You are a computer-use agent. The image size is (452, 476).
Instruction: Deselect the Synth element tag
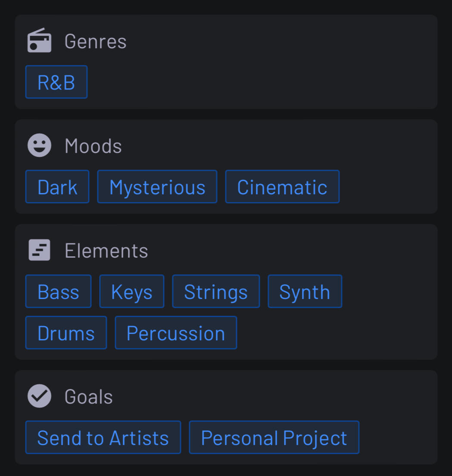point(305,292)
